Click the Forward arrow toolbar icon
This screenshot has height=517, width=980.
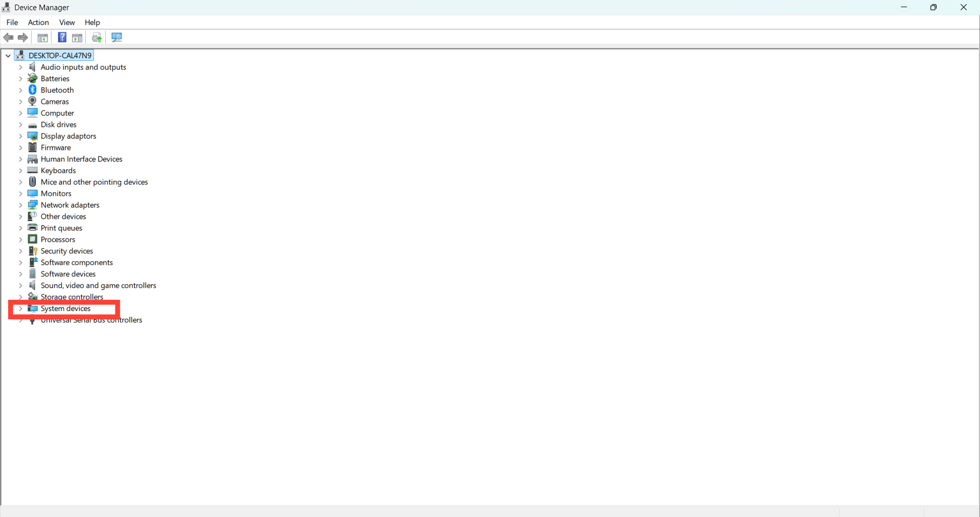pos(23,38)
